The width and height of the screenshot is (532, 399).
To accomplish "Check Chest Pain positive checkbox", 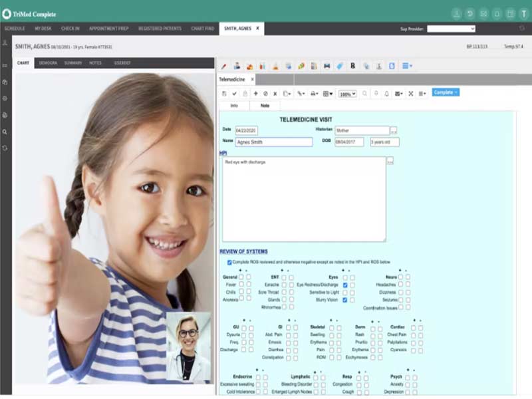I will pos(413,335).
